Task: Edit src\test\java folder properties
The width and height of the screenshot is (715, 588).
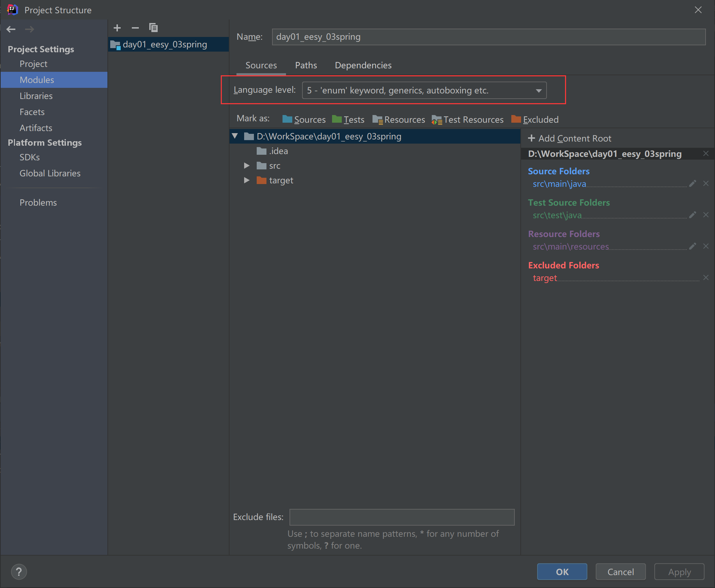Action: (x=693, y=215)
